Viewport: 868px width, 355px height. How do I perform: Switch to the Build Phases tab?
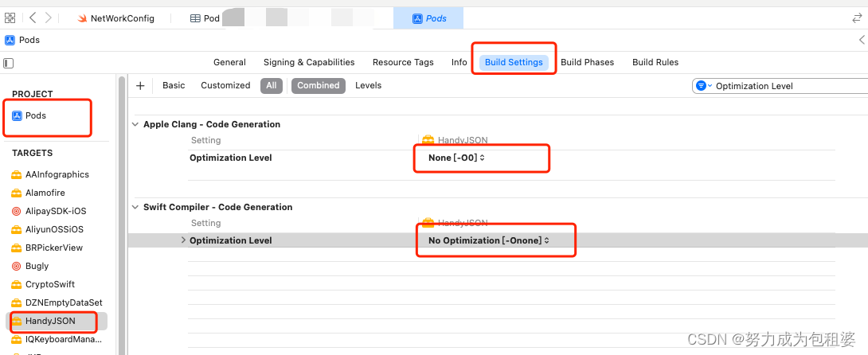coord(588,62)
